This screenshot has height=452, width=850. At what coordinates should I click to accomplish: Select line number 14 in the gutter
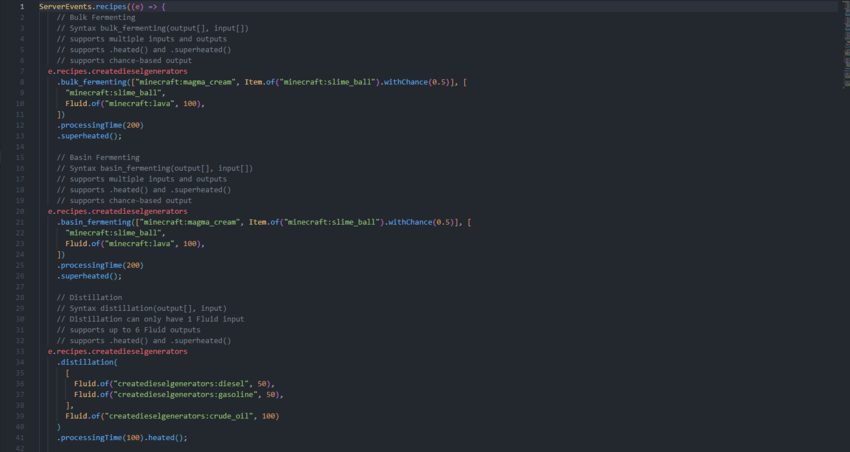coord(21,147)
